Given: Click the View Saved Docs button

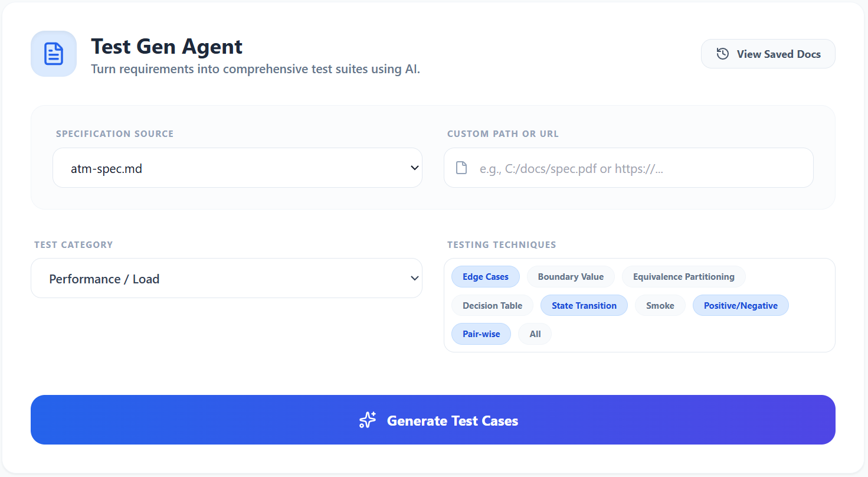Looking at the screenshot, I should coord(768,53).
